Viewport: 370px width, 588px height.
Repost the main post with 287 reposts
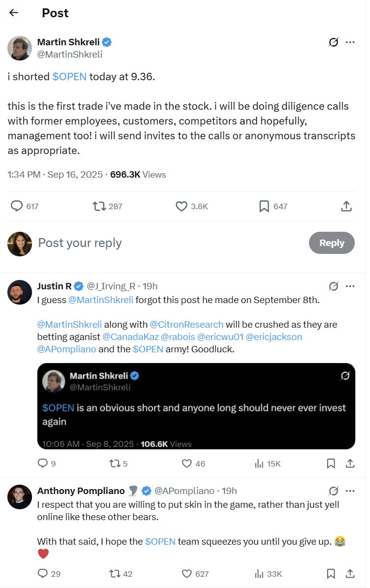(x=99, y=206)
